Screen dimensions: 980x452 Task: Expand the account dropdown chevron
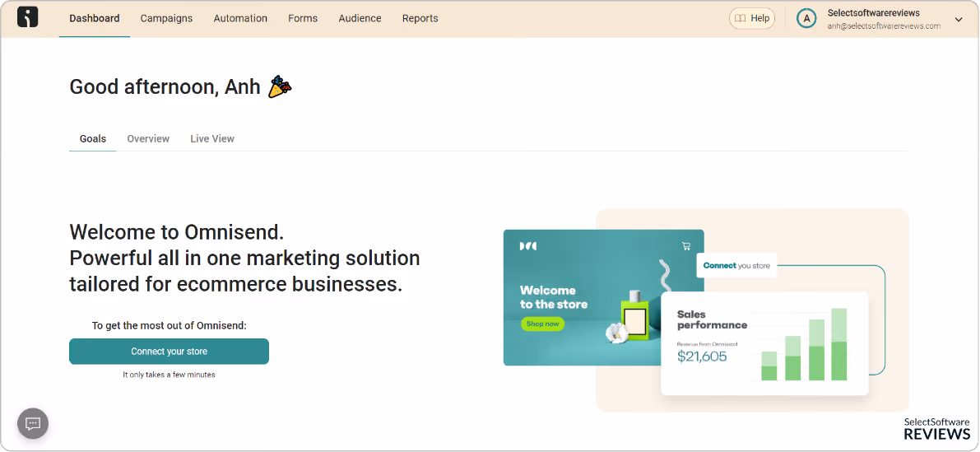tap(958, 20)
